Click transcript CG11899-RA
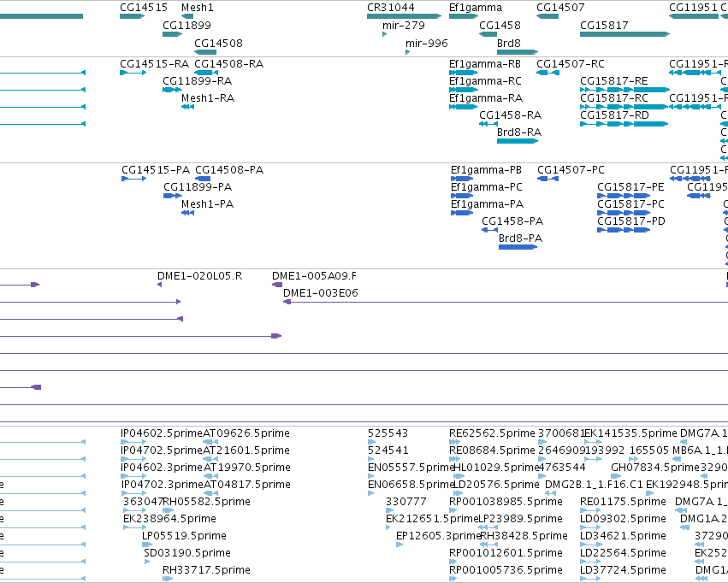 click(x=172, y=90)
